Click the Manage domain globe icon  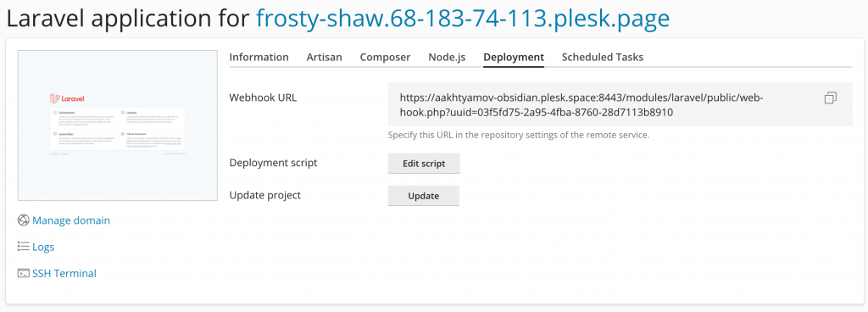[23, 220]
